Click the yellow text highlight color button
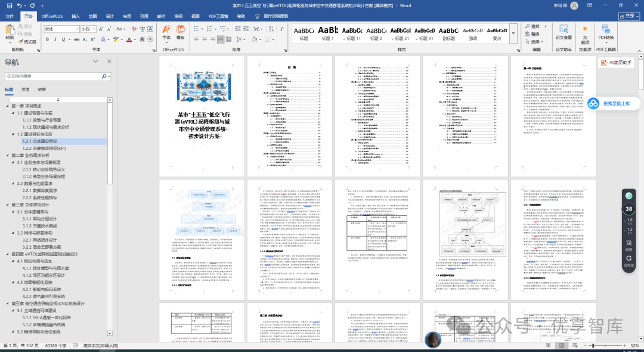 (116, 39)
